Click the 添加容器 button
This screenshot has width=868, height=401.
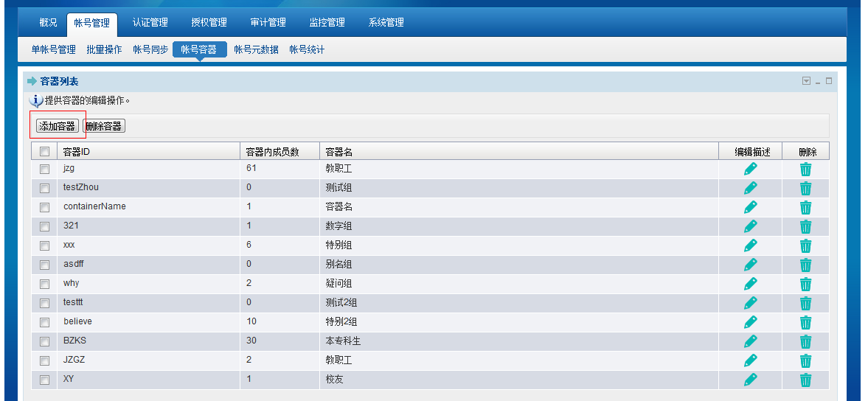coord(58,126)
